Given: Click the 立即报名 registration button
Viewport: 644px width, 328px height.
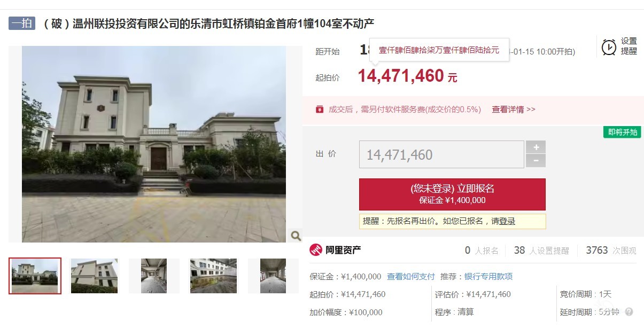Looking at the screenshot, I should pos(452,194).
